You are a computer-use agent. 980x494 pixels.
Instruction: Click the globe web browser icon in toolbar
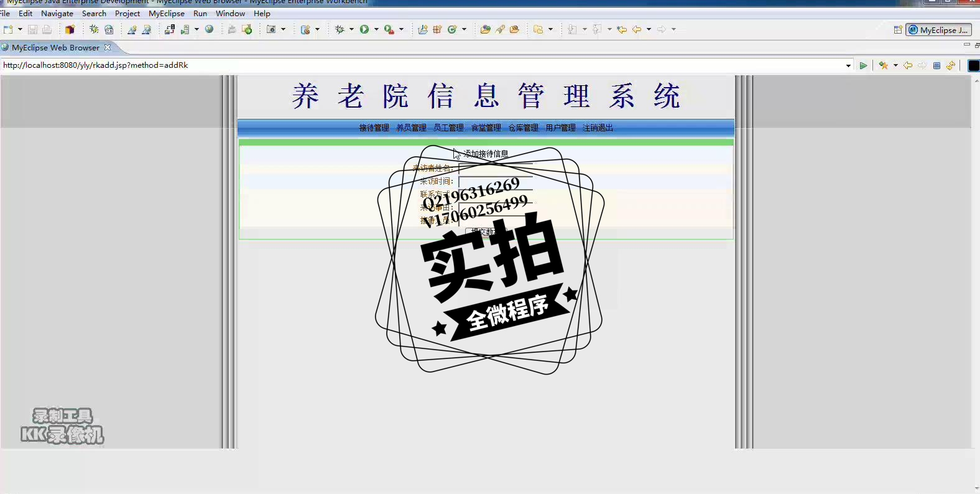coord(210,29)
